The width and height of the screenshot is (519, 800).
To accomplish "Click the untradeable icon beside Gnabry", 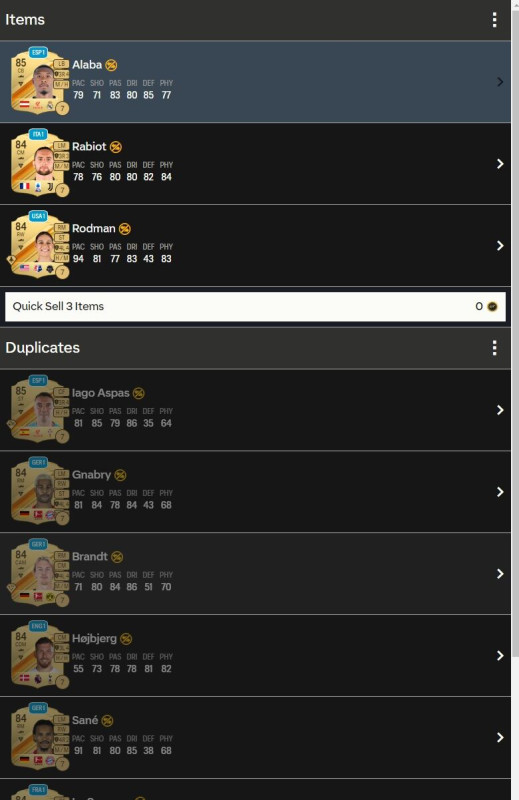I will click(120, 476).
